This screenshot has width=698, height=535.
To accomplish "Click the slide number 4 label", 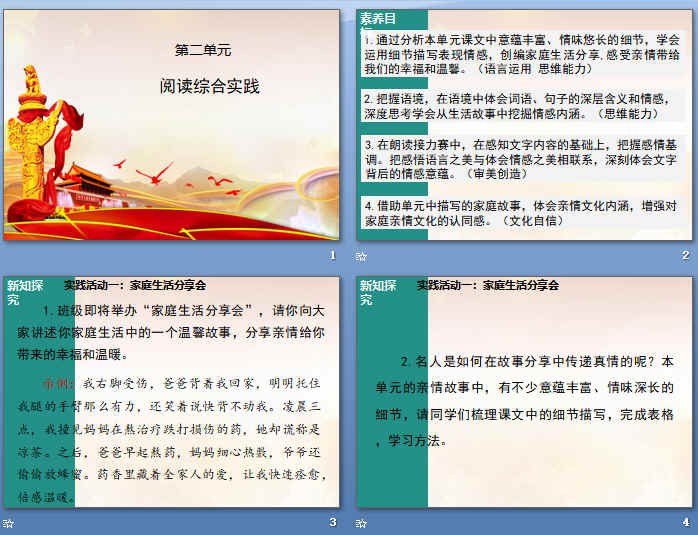I will (x=685, y=522).
